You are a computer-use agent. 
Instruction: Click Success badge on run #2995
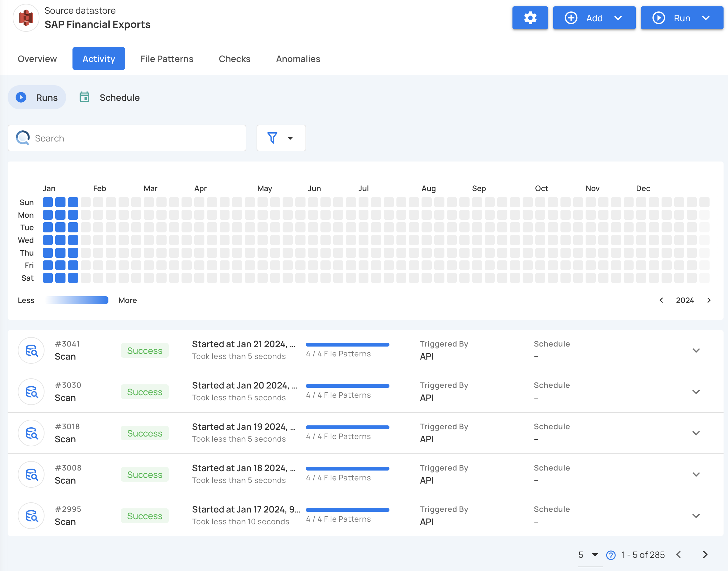tap(144, 515)
